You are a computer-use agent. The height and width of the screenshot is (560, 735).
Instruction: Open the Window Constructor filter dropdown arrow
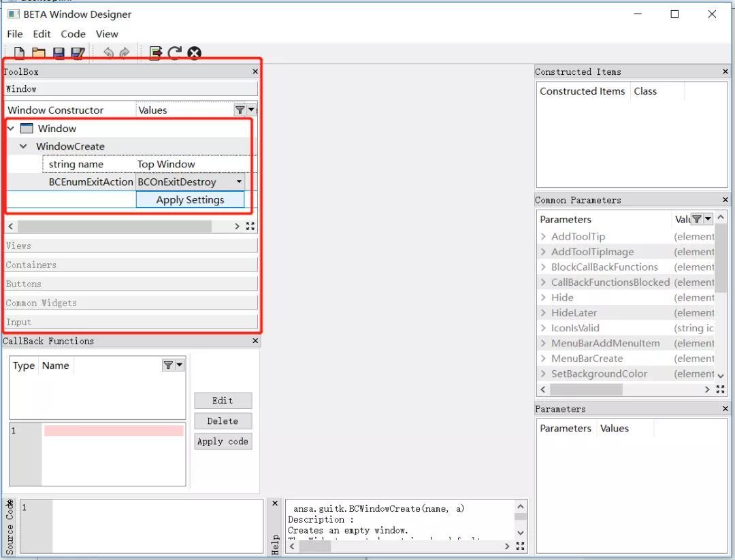pyautogui.click(x=251, y=110)
